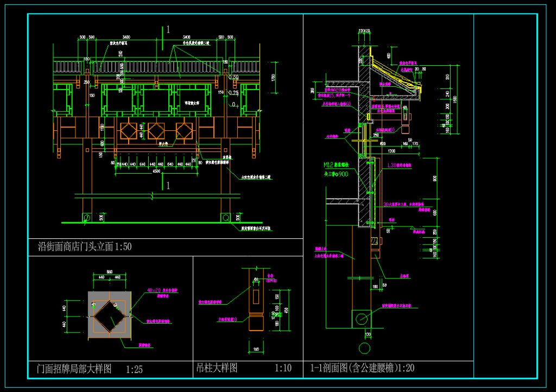
Task: Click the 1:10 scale text
Action: pyautogui.click(x=283, y=368)
